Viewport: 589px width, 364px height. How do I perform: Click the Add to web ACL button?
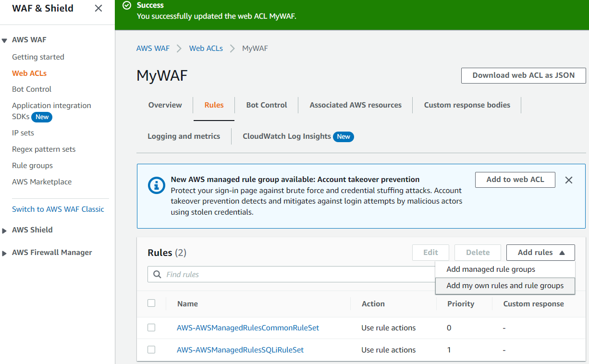tap(515, 180)
